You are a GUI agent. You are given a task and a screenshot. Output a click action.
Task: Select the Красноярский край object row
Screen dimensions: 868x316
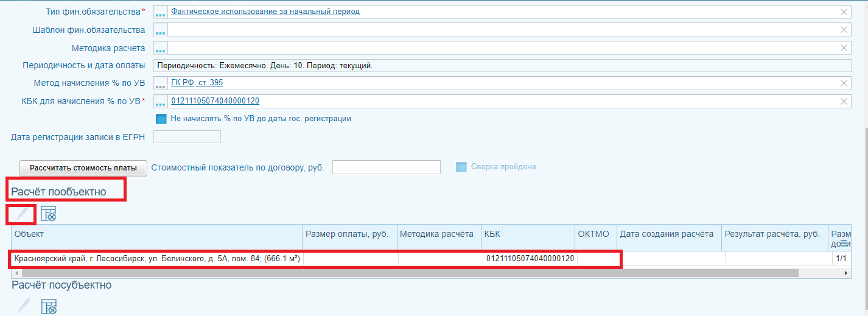[x=157, y=259]
